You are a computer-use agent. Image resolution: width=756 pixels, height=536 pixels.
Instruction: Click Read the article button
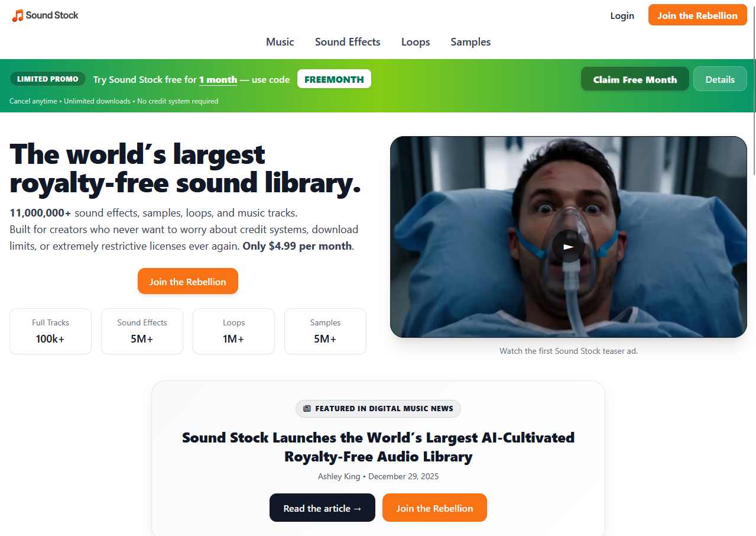[x=322, y=508]
